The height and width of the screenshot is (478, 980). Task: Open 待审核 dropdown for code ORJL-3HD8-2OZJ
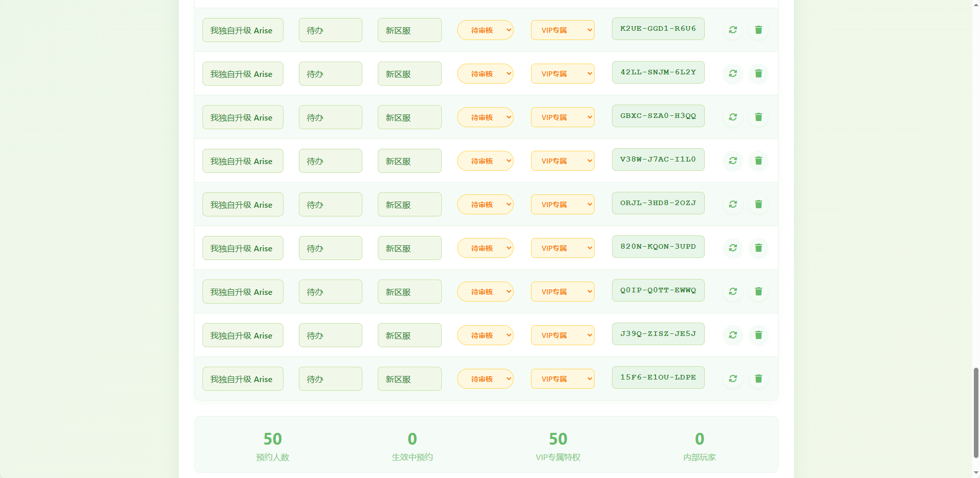click(x=485, y=205)
